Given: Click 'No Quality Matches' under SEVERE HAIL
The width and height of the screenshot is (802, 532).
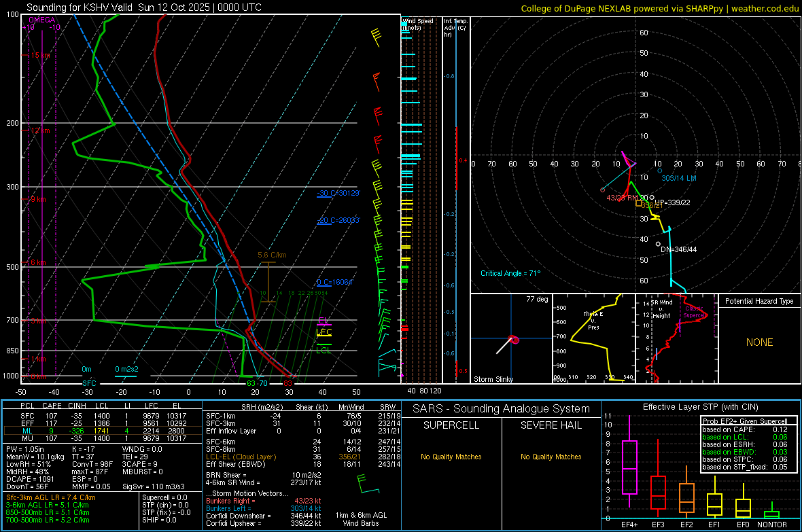Looking at the screenshot, I should point(551,457).
